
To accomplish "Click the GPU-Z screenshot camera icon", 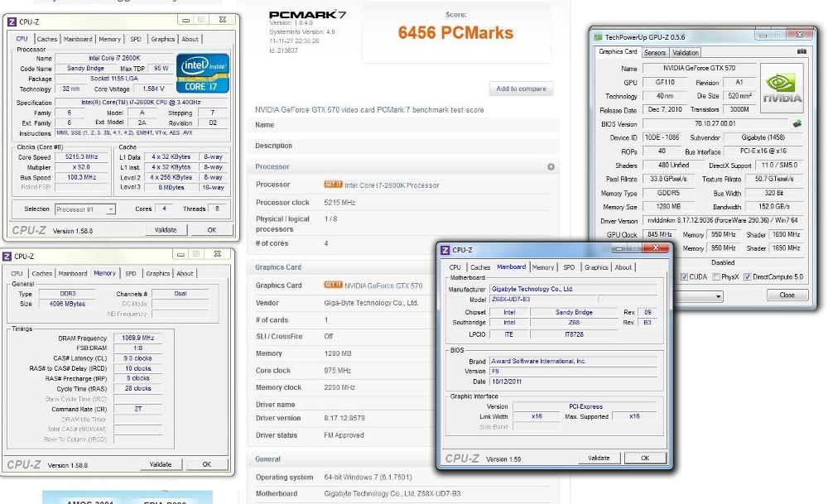I will point(801,51).
